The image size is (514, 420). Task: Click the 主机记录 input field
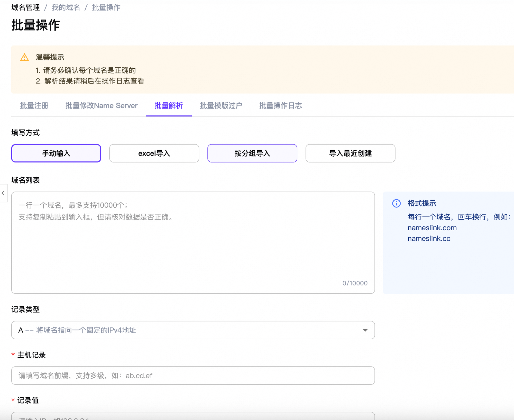pos(193,376)
